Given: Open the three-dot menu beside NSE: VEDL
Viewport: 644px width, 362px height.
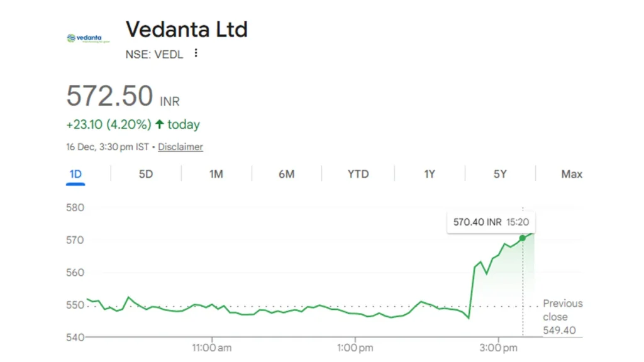Looking at the screenshot, I should (x=196, y=54).
